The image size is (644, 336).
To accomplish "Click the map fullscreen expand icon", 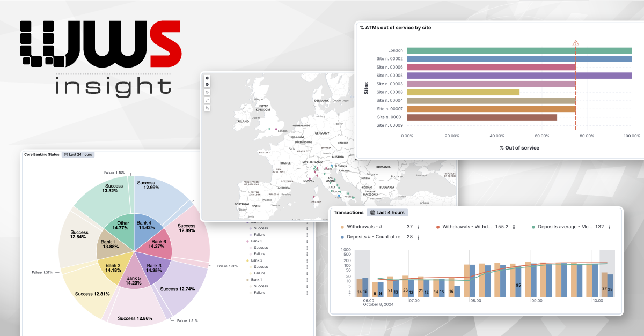I will 208,100.
